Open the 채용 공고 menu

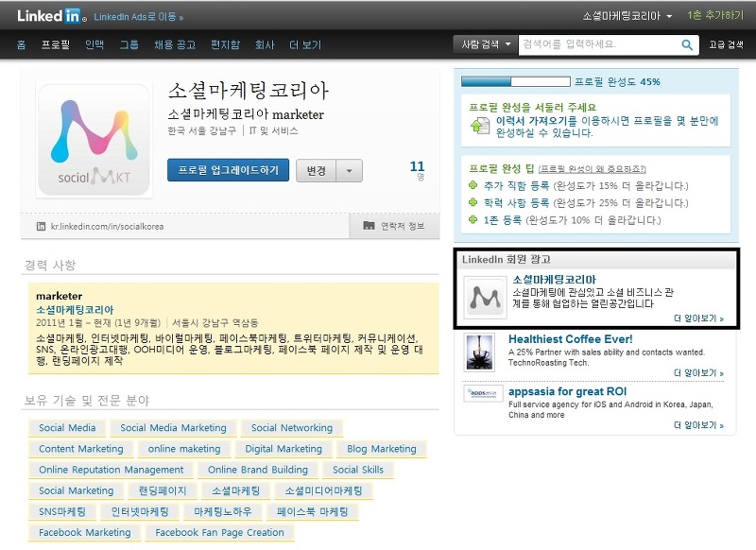[175, 44]
